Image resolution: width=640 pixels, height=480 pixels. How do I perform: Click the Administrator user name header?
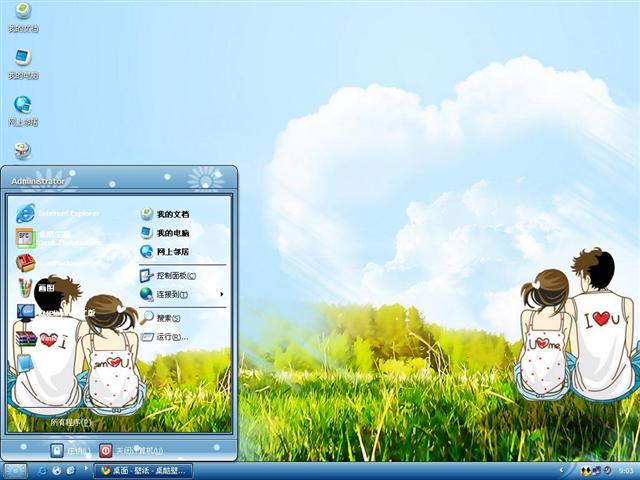tap(38, 181)
